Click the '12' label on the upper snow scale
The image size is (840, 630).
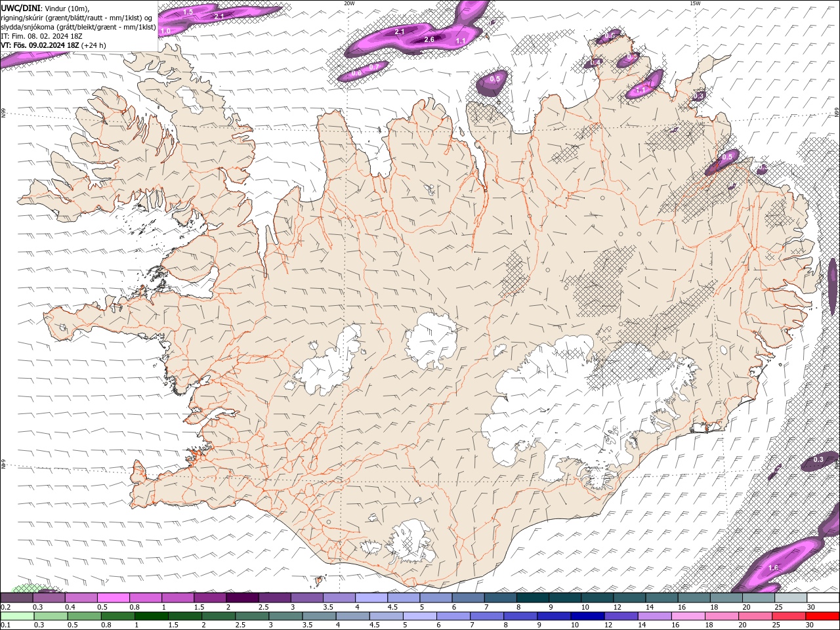[x=617, y=607]
